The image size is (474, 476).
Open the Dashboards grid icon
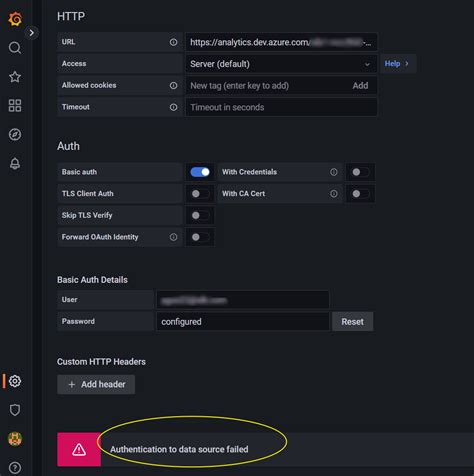coord(15,106)
